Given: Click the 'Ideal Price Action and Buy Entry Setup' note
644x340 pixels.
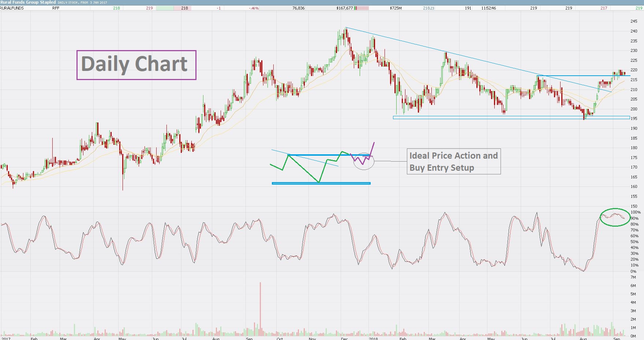Looking at the screenshot, I should click(x=454, y=161).
